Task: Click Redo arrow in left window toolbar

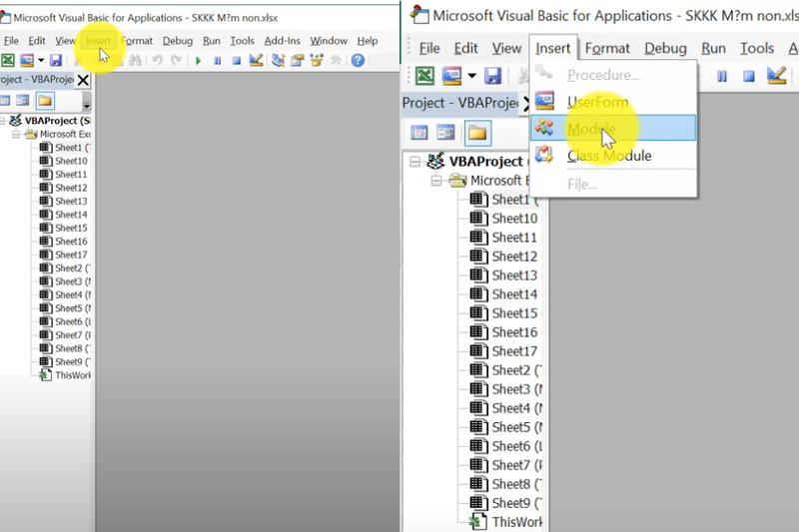Action: 176,61
